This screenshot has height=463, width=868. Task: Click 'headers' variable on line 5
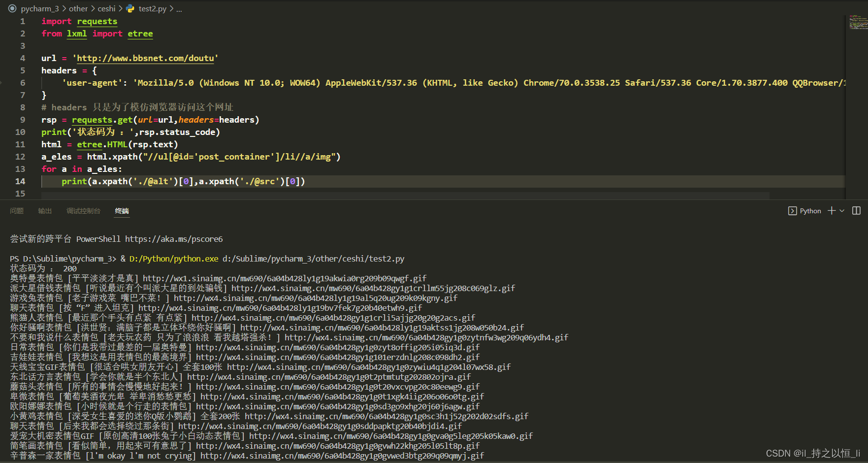click(x=59, y=70)
